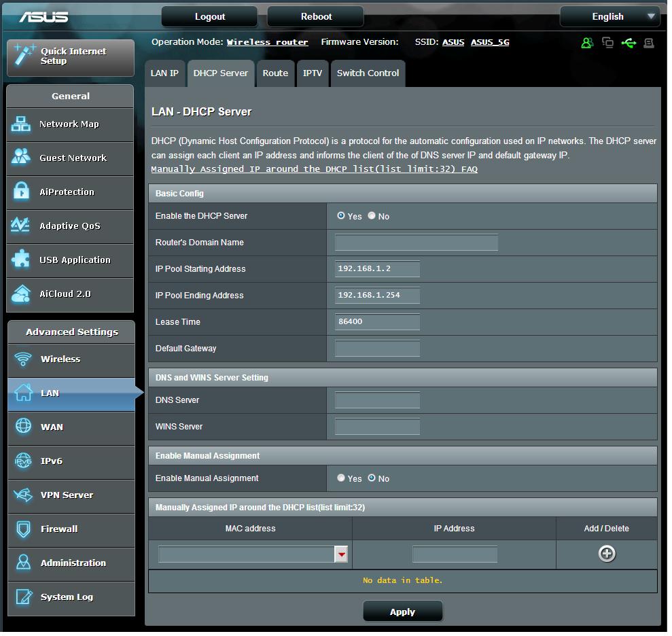The height and width of the screenshot is (636, 672).
Task: Click the Network Map icon
Action: point(20,125)
